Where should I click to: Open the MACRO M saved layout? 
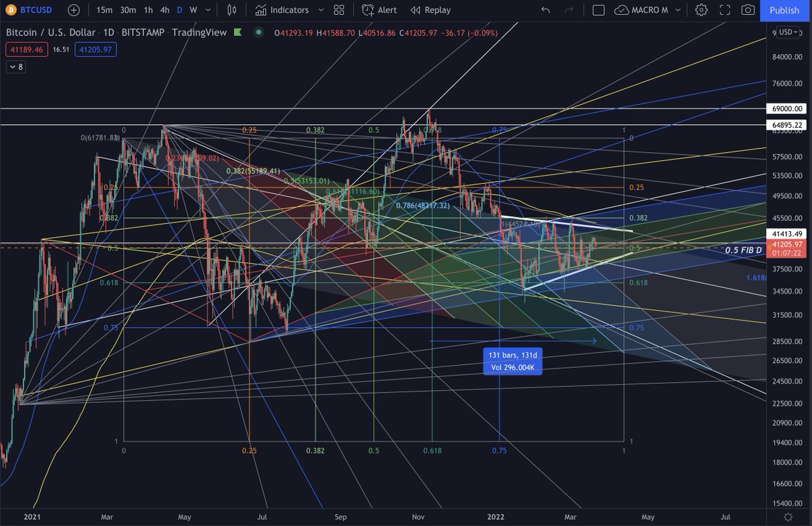pyautogui.click(x=641, y=10)
